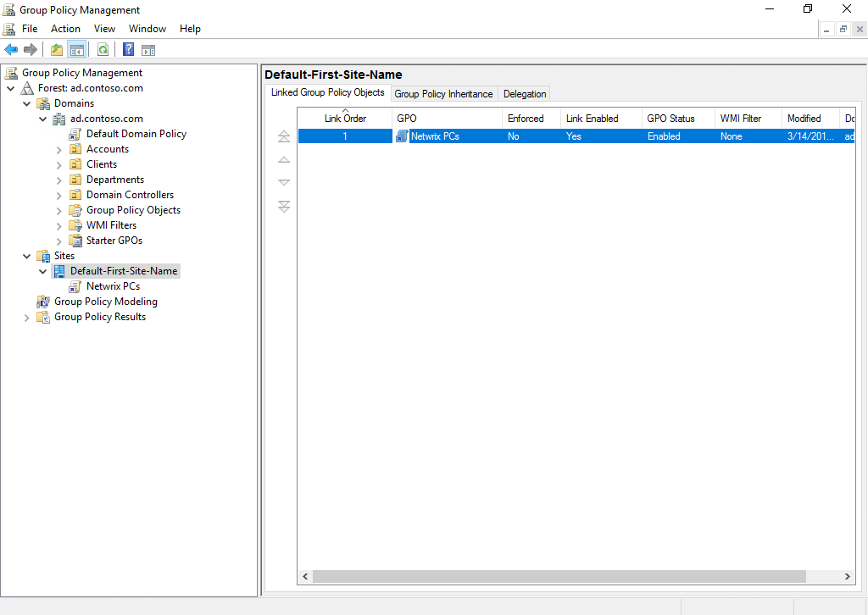Move link to top with double up arrow
This screenshot has height=615, width=868.
(284, 136)
